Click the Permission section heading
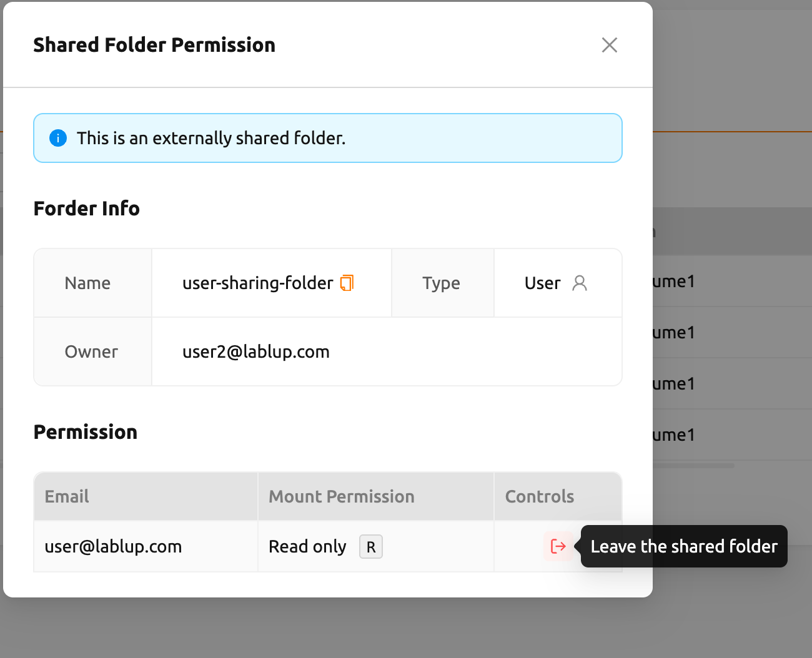 pyautogui.click(x=86, y=432)
